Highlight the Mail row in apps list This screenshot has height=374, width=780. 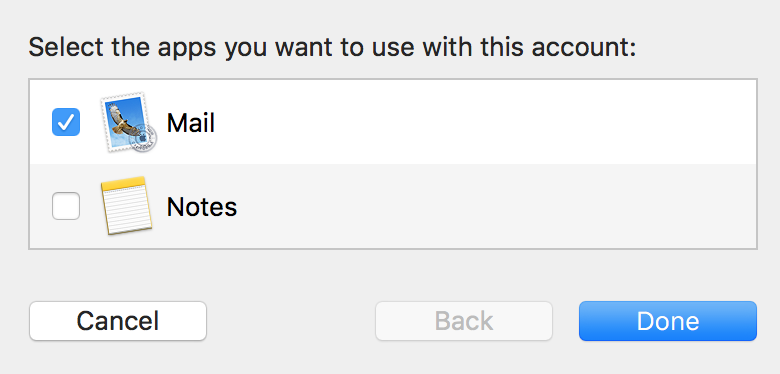point(393,122)
